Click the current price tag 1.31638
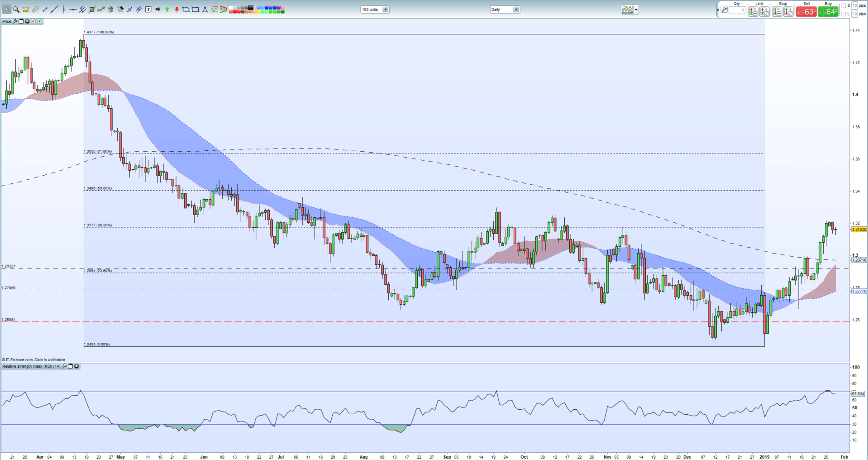Viewport: 868px width, 460px height. [859, 230]
